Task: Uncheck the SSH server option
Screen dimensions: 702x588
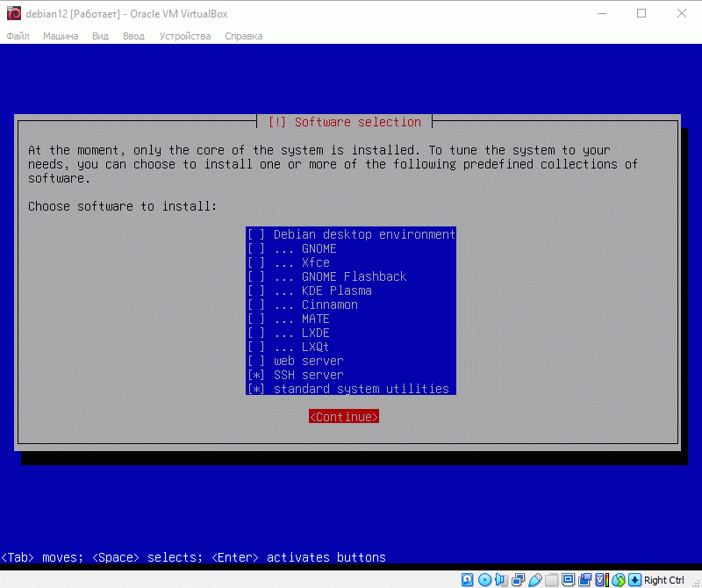Action: click(351, 375)
